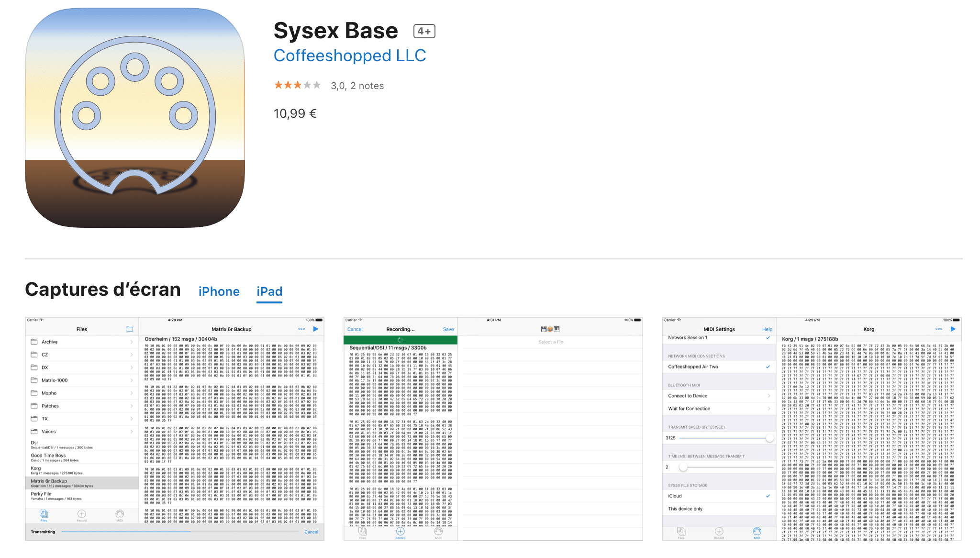This screenshot has height=558, width=980.
Task: Click Files tab icon in first screenshot
Action: 44,515
